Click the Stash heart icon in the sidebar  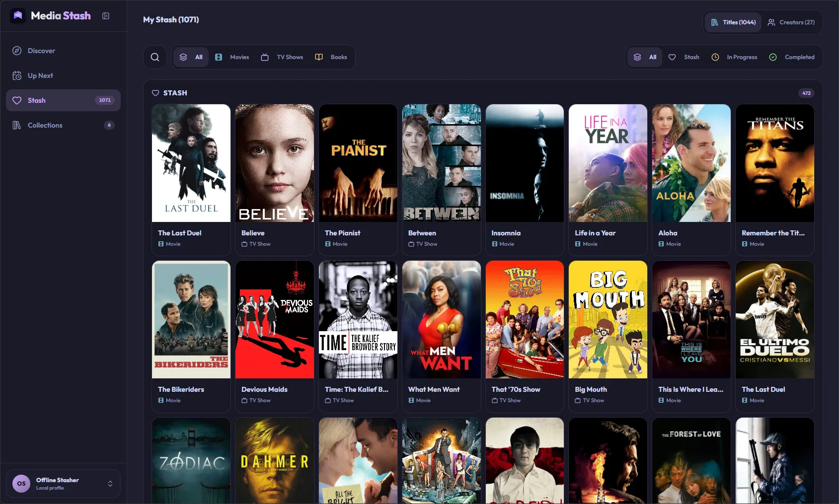[x=17, y=100]
